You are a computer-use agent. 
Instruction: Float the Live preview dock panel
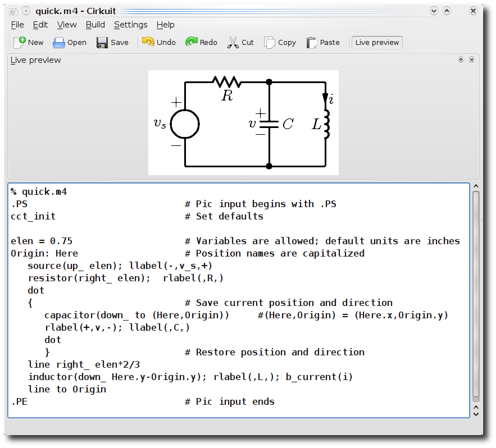[461, 60]
